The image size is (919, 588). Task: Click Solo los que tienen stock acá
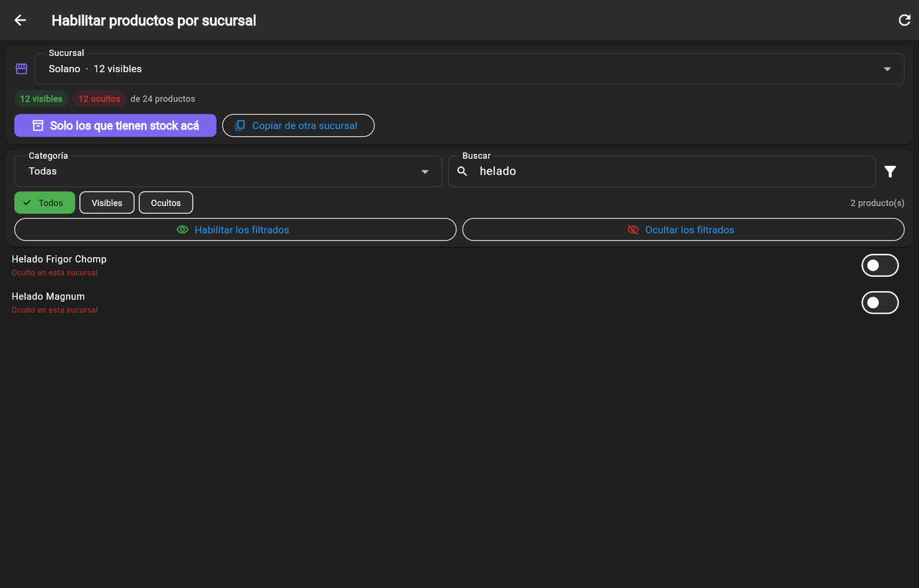tap(116, 126)
